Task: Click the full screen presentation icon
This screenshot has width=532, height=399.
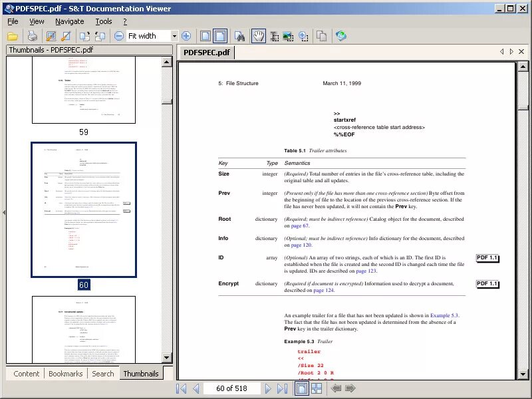Action: click(x=51, y=36)
